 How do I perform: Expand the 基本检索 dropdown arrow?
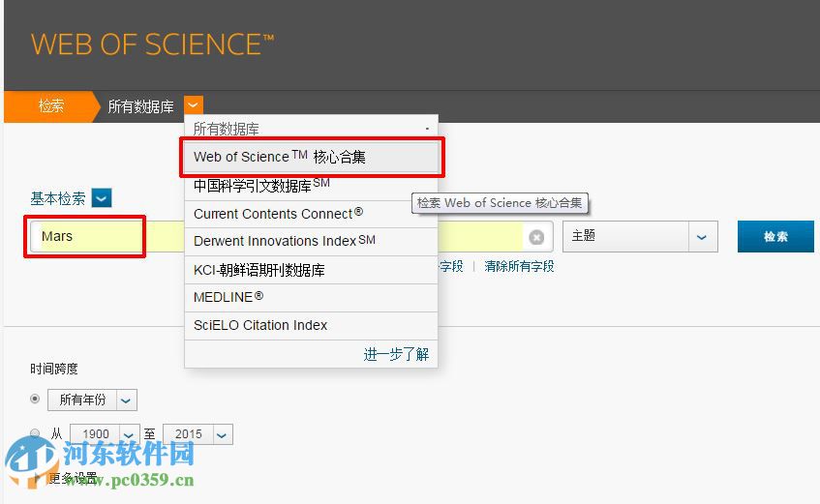(102, 198)
